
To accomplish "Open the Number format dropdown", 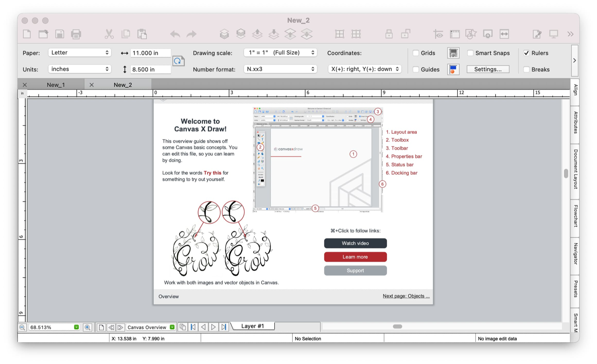I will coord(280,69).
